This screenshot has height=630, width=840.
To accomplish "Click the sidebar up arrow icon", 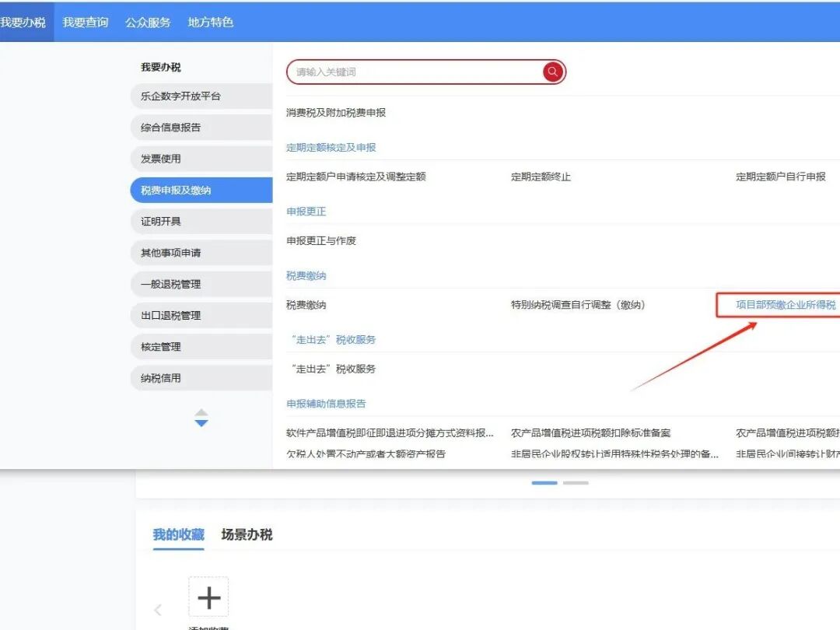I will click(201, 412).
